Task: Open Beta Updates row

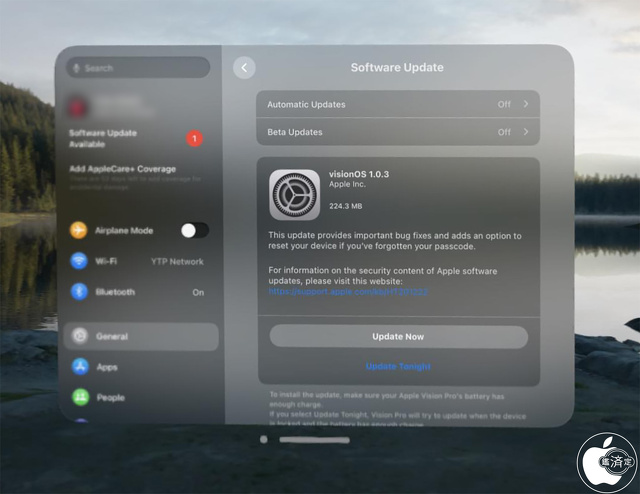Action: (398, 132)
